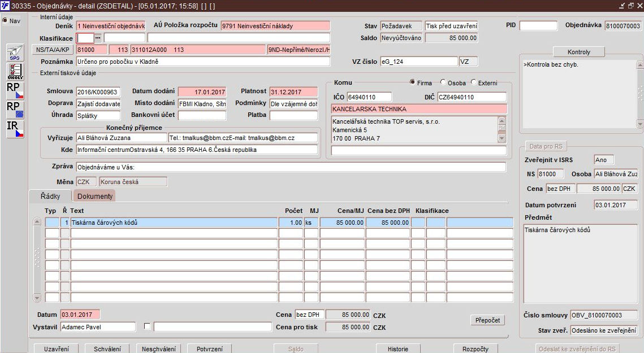Open the Rozpočty button

point(475,349)
